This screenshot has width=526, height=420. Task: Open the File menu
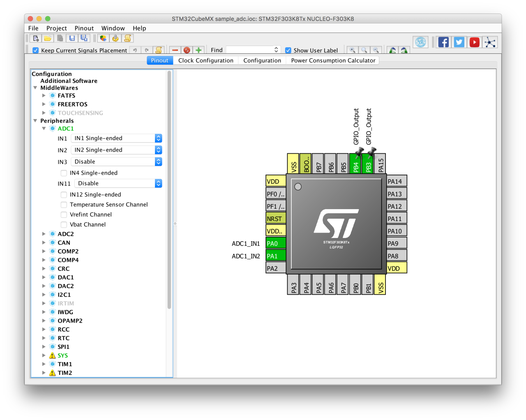[33, 28]
